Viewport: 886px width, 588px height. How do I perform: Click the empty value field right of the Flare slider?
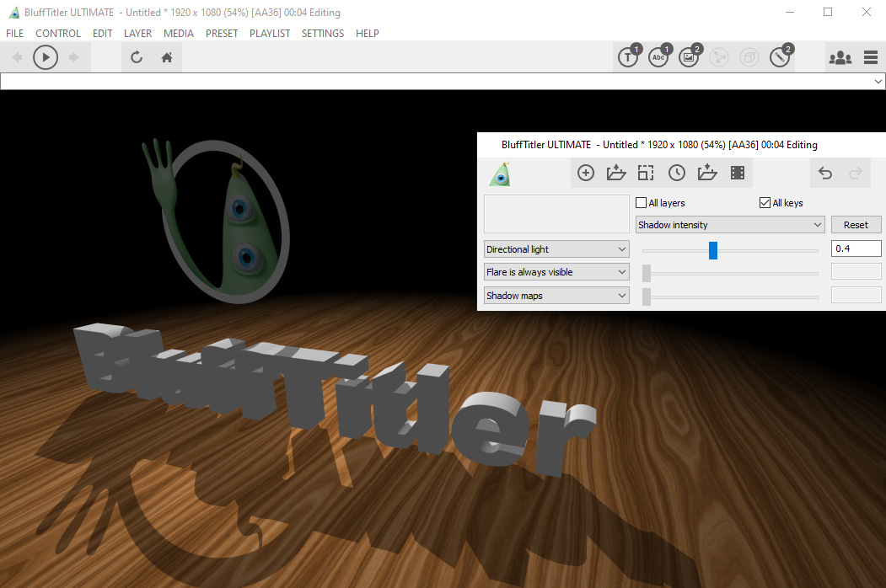point(856,272)
